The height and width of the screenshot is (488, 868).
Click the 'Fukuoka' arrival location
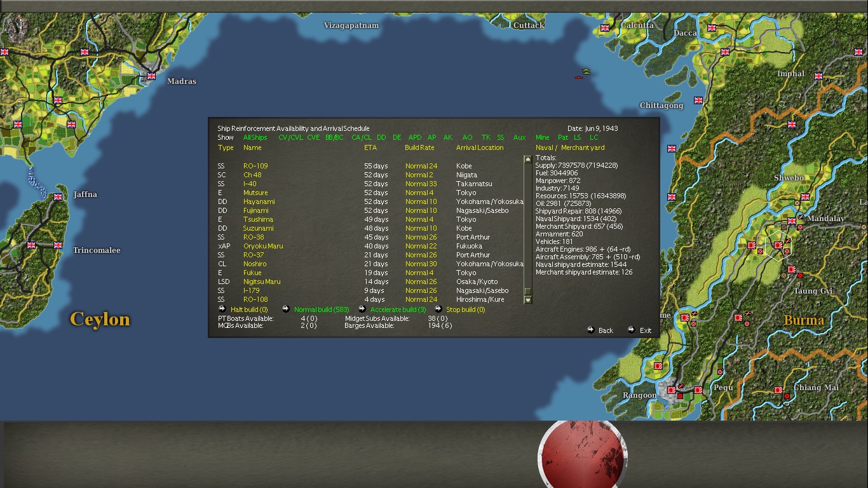coord(469,246)
